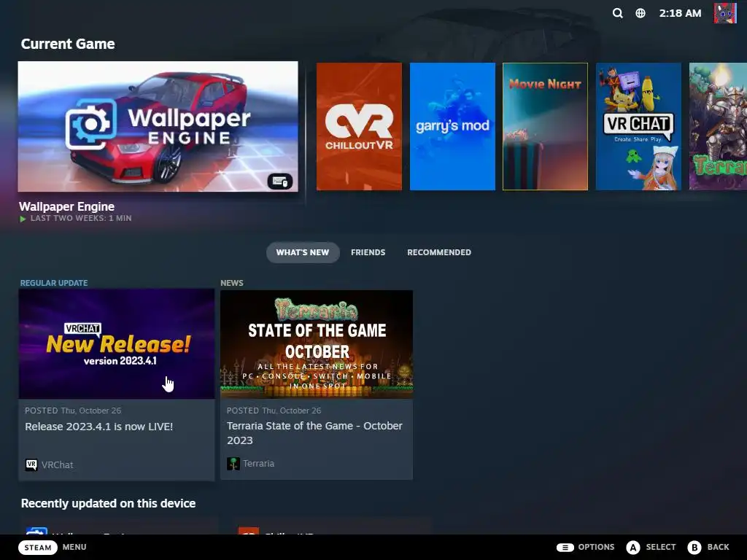747x560 pixels.
Task: Click the Terraria tree icon in news card
Action: (x=233, y=463)
